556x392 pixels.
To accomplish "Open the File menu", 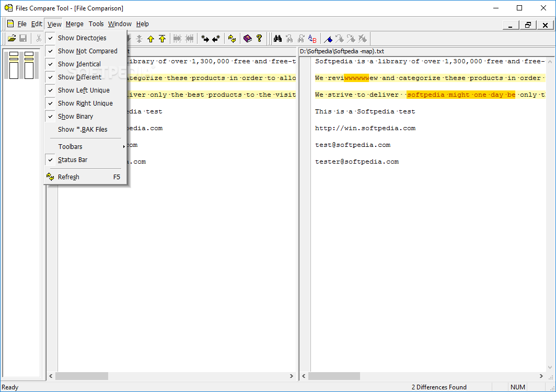I will pos(22,24).
